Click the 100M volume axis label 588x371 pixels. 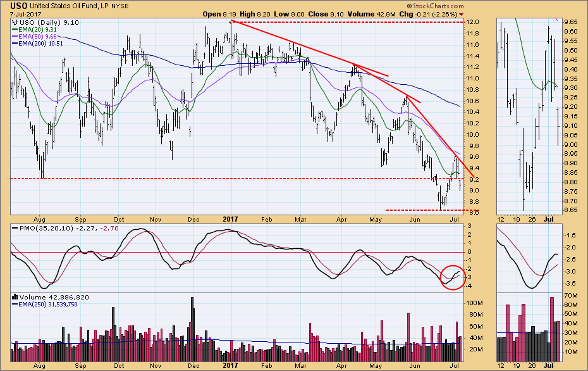coord(474,303)
